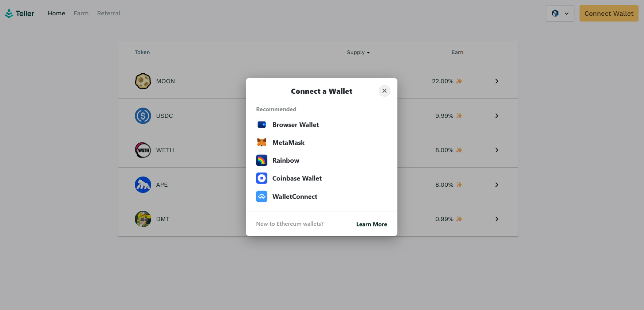Pick the Coinbase Wallet icon
The image size is (644, 310).
tap(262, 178)
